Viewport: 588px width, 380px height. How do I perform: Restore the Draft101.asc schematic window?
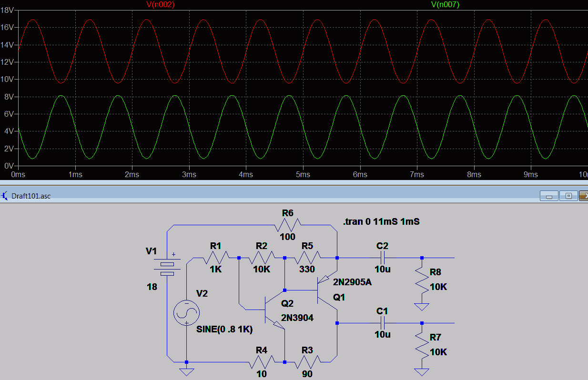pyautogui.click(x=568, y=195)
